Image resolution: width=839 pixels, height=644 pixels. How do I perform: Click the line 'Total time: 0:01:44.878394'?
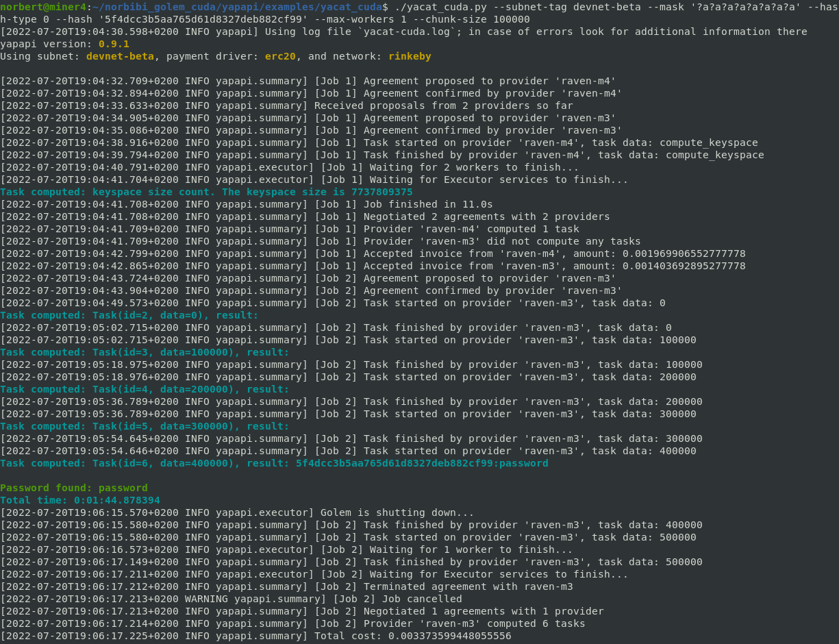[80, 500]
